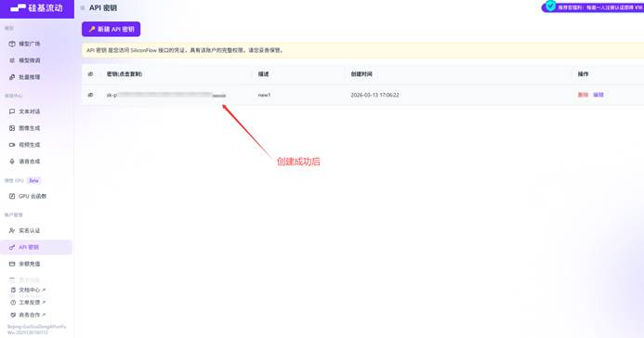
Task: Open the purple promotion banner at the top right
Action: coord(593,7)
